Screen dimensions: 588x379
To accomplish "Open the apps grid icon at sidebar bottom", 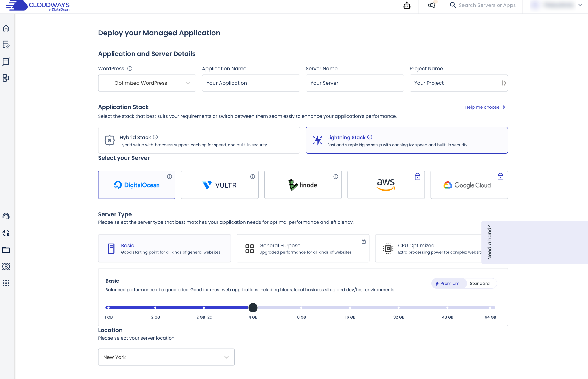I will [x=6, y=283].
